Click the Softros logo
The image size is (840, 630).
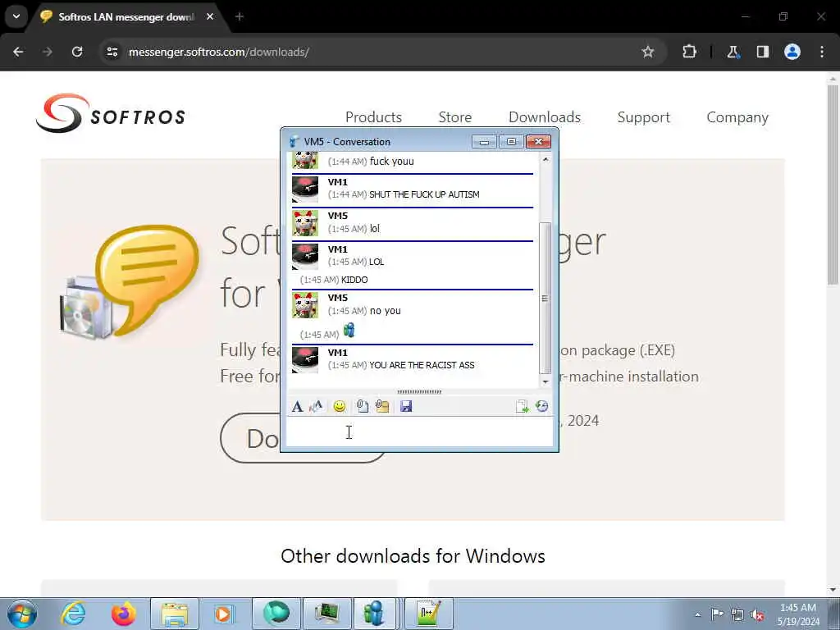pyautogui.click(x=111, y=113)
